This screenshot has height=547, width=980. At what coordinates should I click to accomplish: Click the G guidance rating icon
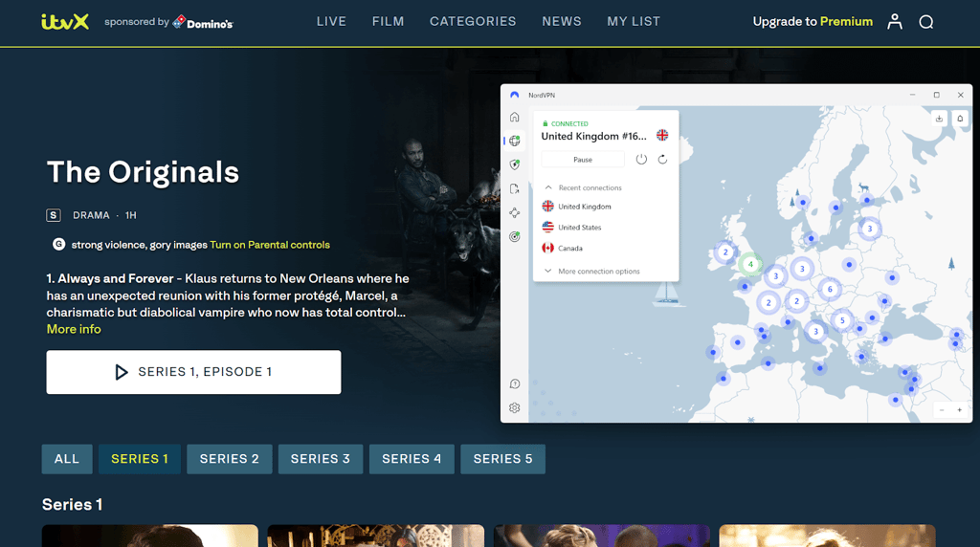pyautogui.click(x=58, y=244)
